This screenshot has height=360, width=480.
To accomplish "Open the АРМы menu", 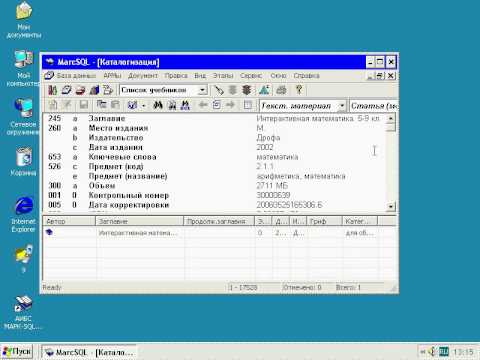I will click(112, 76).
